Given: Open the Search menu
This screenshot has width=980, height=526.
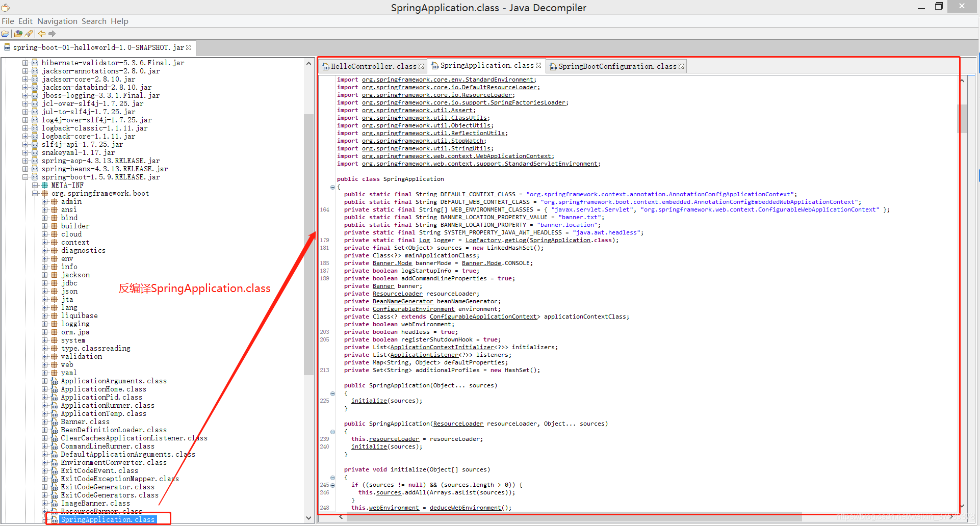Looking at the screenshot, I should point(94,21).
